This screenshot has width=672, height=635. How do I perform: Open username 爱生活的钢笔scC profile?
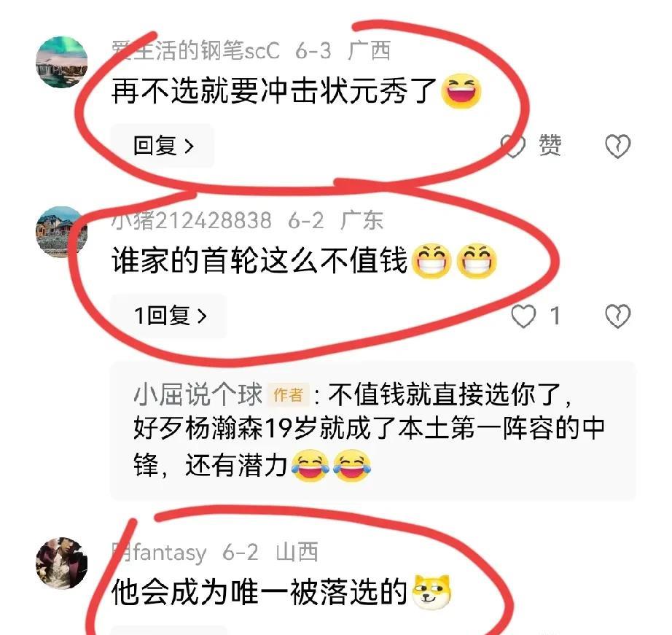tap(195, 50)
